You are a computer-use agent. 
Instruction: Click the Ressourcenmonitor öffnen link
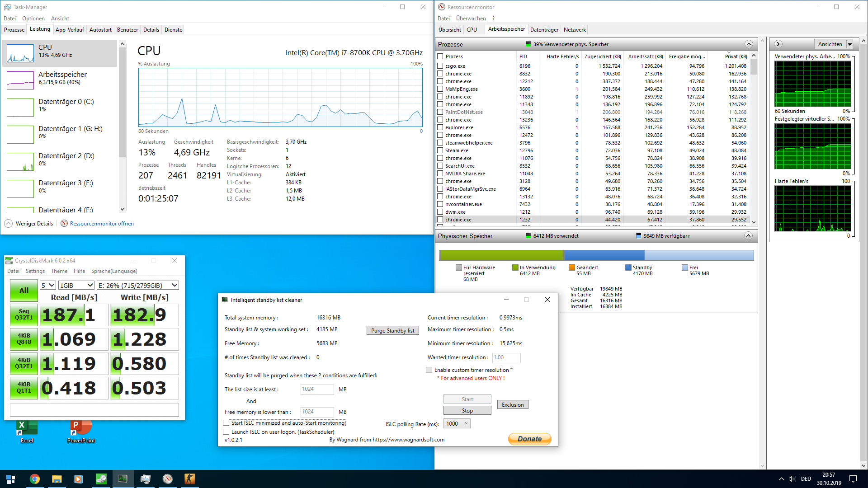tap(102, 224)
